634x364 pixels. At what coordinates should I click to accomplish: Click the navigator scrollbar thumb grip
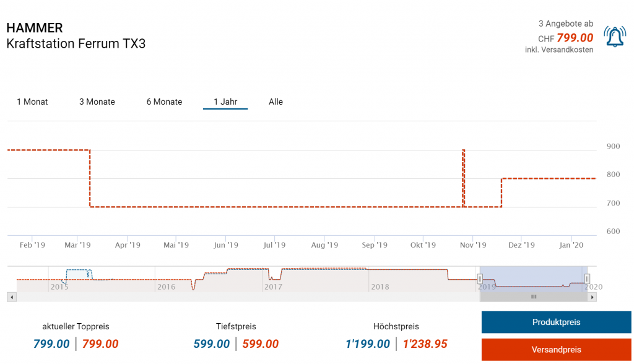coord(534,297)
